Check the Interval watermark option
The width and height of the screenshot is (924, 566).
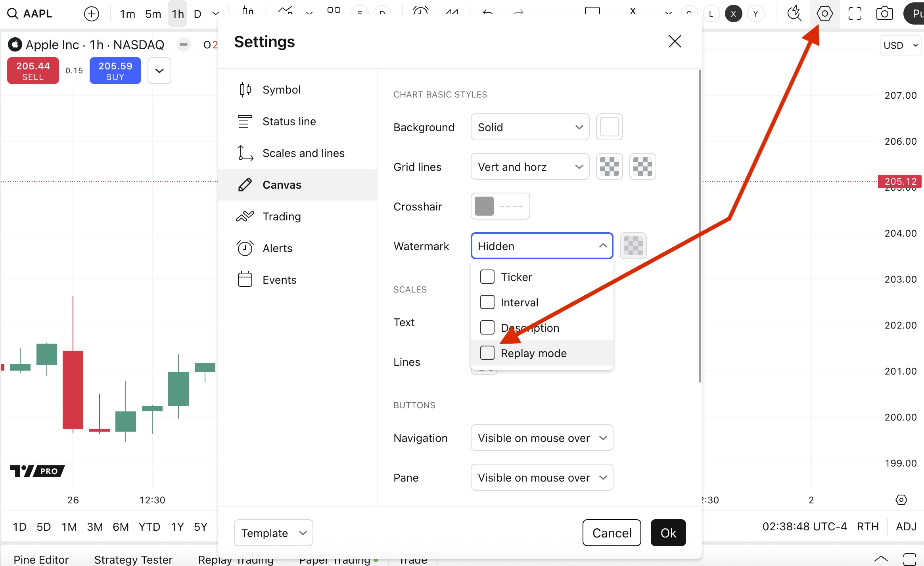[x=487, y=302]
